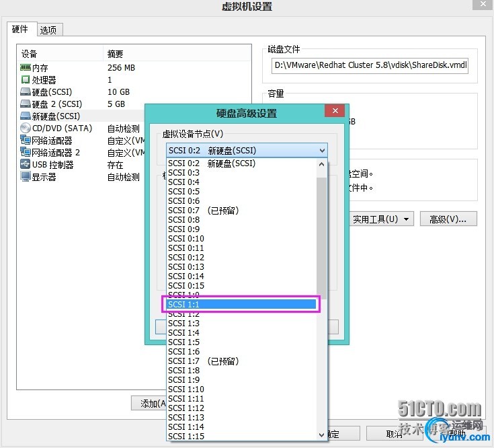
Task: Click the 硬盘(SCSI) 10 GB disk icon
Action: (x=26, y=91)
